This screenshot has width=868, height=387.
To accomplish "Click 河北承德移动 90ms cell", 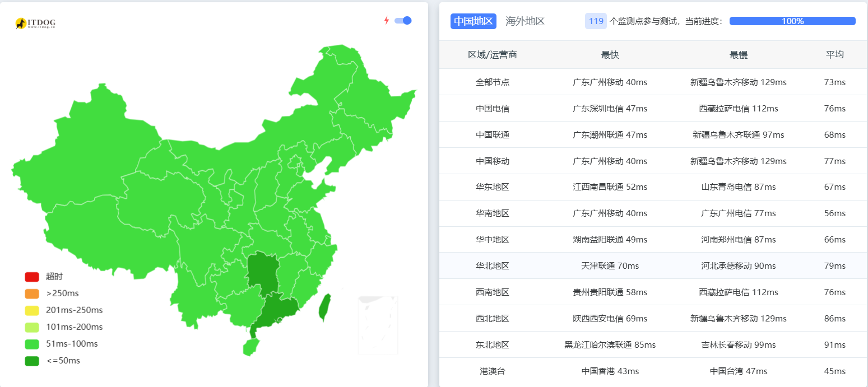I will 739,266.
